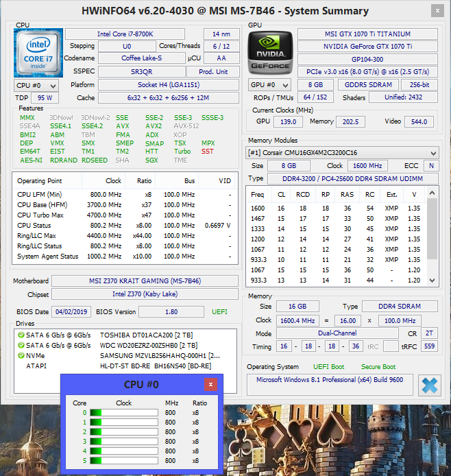Screen dimensions: 451x476
Task: Select the Ring/LLC Max row
Action: [x=124, y=236]
